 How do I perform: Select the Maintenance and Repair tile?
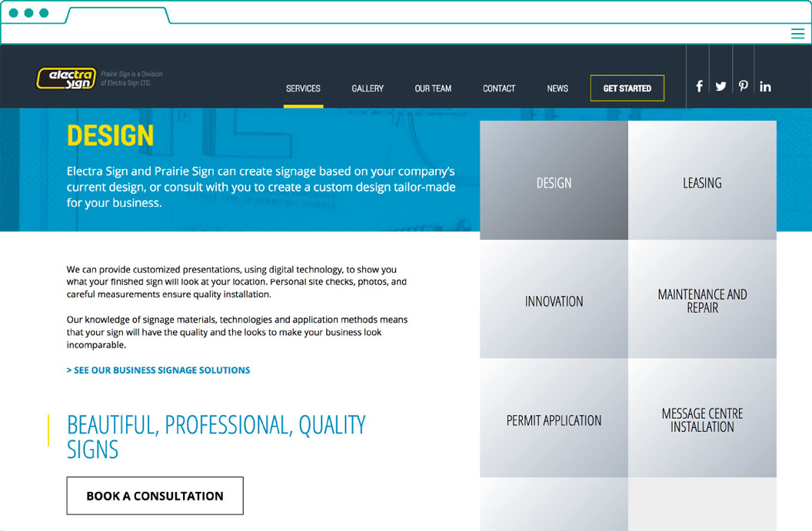click(x=702, y=300)
